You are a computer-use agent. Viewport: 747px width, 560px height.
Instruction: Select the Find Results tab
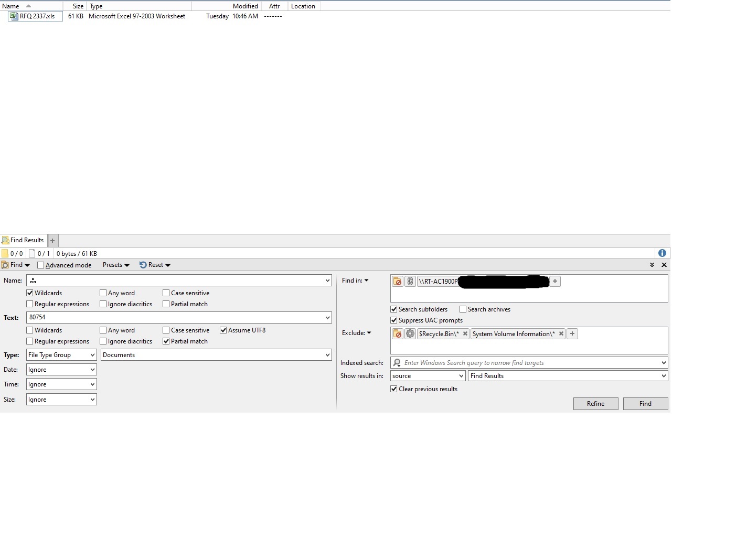[24, 240]
